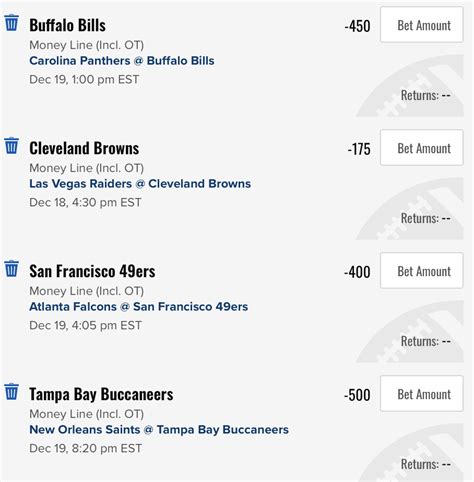This screenshot has width=474, height=482.
Task: Focus the Cleveland Browns Bet Amount box
Action: 422,148
